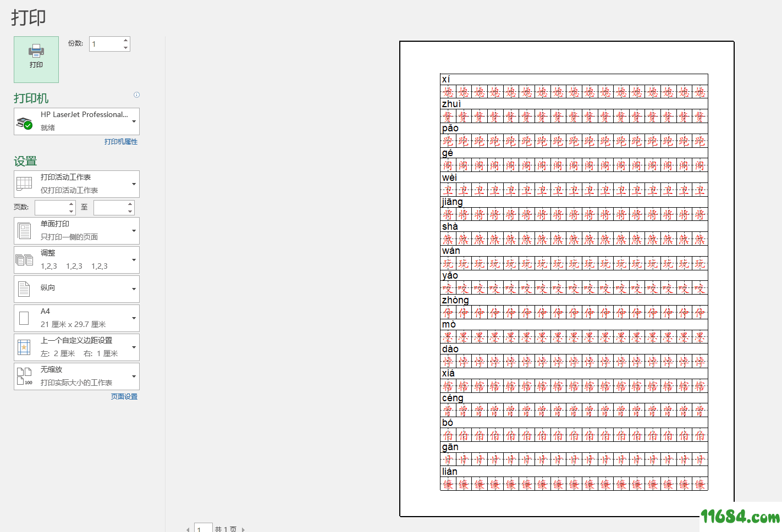782x532 pixels.
Task: Open the 纵向 orientation dropdown
Action: [x=76, y=289]
